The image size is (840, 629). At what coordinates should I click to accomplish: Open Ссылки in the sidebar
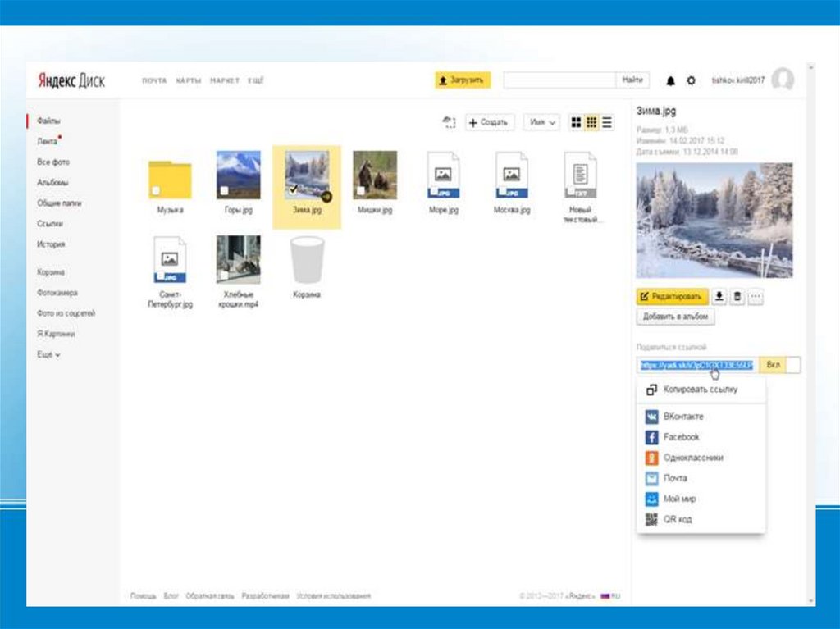pyautogui.click(x=50, y=223)
